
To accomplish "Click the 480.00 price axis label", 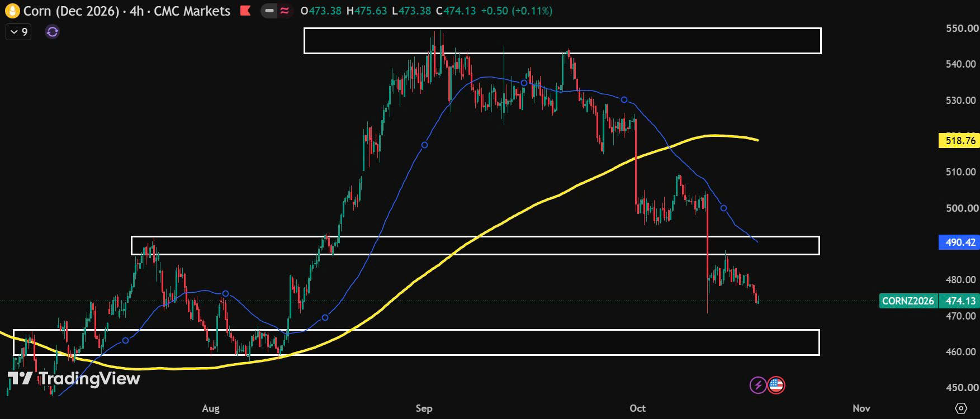I will (x=962, y=280).
